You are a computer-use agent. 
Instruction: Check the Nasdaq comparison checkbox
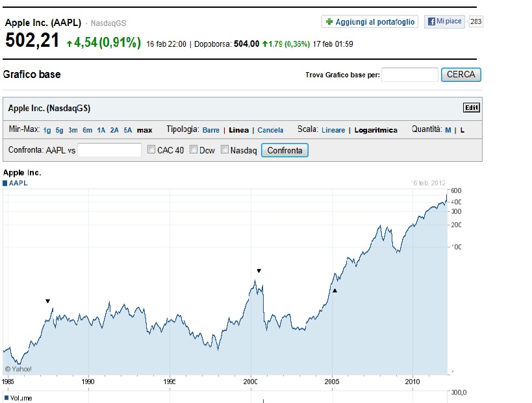pos(225,150)
